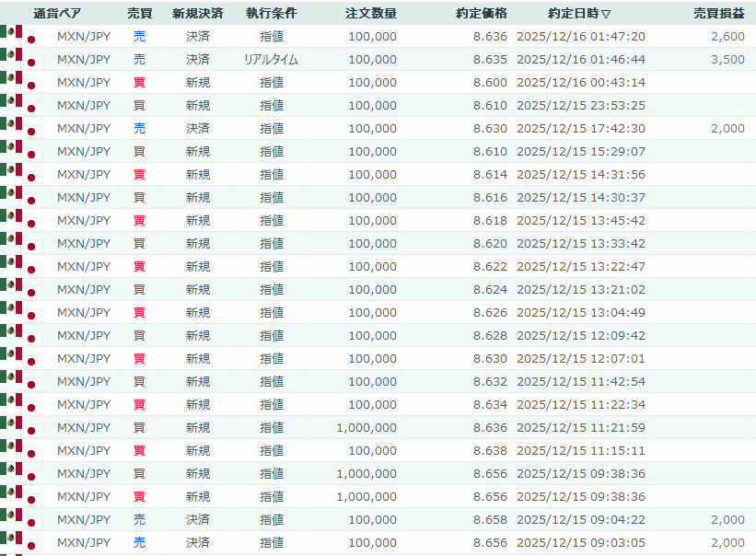The image size is (756, 556).
Task: Click the Mexico flag in the 13:04:49 row
Action: tap(12, 308)
